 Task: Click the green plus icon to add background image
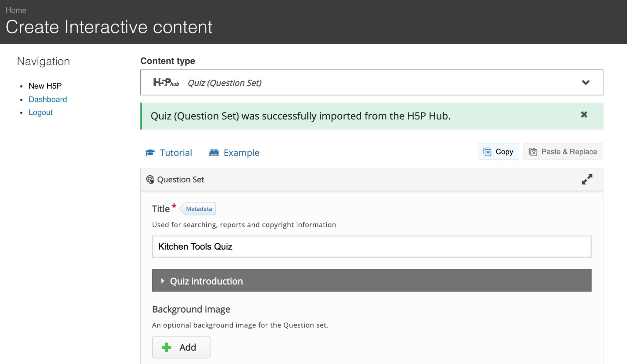coord(167,347)
